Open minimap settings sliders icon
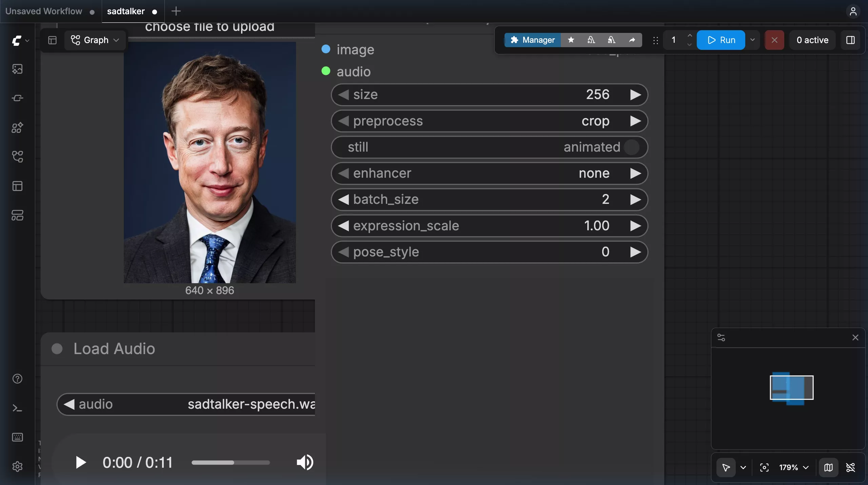This screenshot has width=868, height=485. click(x=721, y=337)
